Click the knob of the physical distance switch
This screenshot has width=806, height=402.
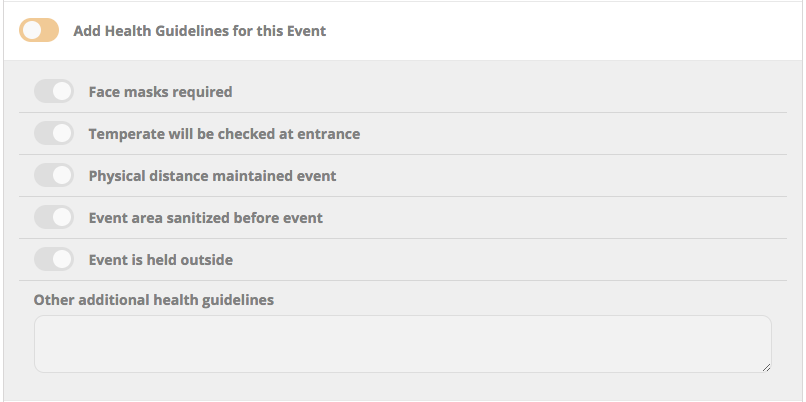[x=62, y=176]
